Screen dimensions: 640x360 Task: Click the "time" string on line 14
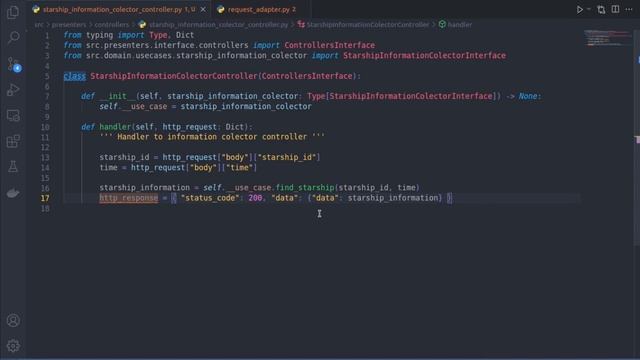point(239,167)
